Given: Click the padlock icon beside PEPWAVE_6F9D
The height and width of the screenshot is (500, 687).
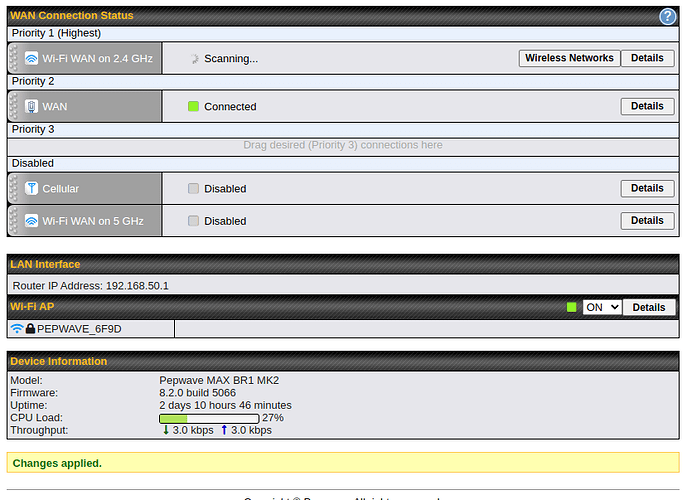Looking at the screenshot, I should [x=30, y=328].
